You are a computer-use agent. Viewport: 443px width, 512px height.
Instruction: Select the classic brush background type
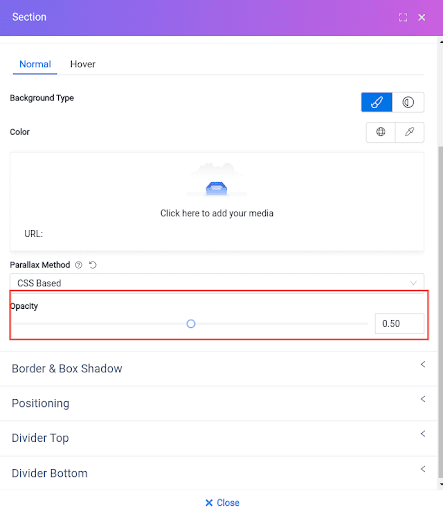click(x=377, y=102)
